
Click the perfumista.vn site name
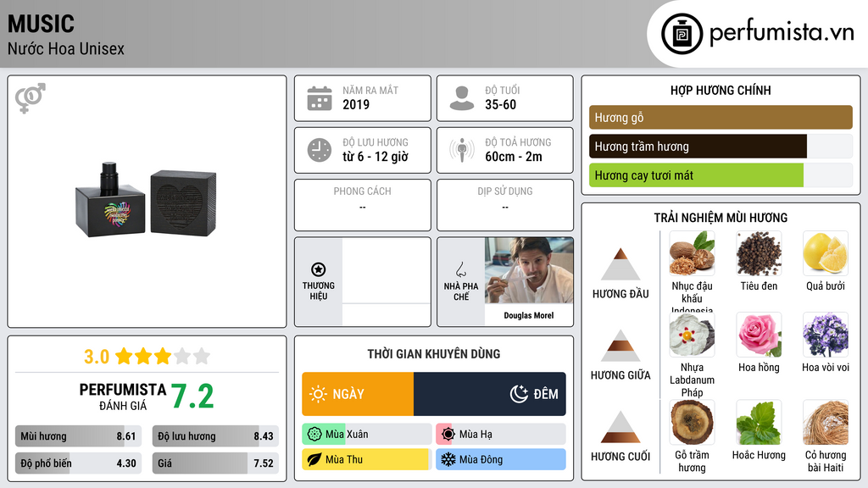pyautogui.click(x=782, y=33)
